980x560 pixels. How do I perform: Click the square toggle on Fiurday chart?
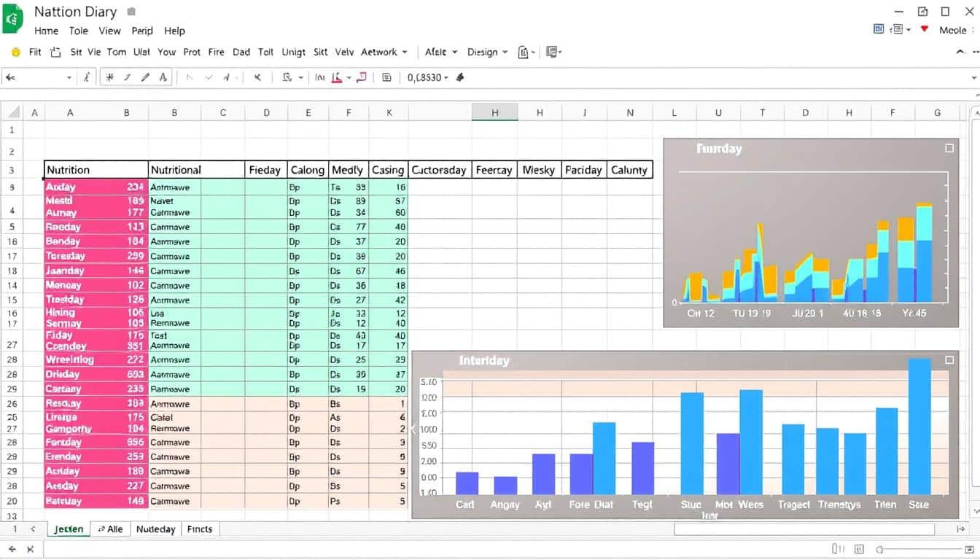pos(949,148)
